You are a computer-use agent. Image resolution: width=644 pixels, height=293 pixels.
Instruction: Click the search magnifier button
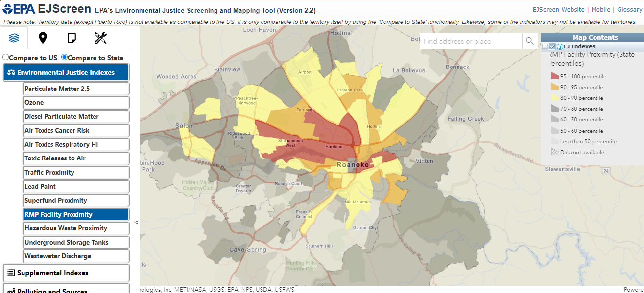(x=529, y=41)
